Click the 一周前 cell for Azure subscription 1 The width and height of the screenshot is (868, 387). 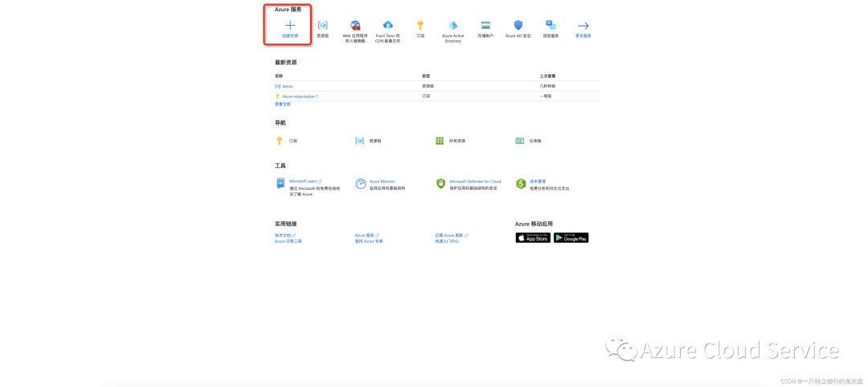tap(546, 97)
